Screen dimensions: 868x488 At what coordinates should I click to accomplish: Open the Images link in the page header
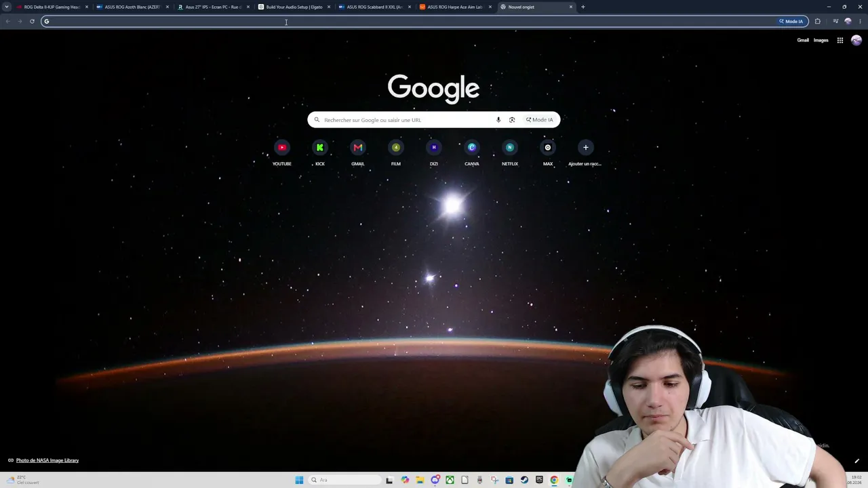[821, 40]
